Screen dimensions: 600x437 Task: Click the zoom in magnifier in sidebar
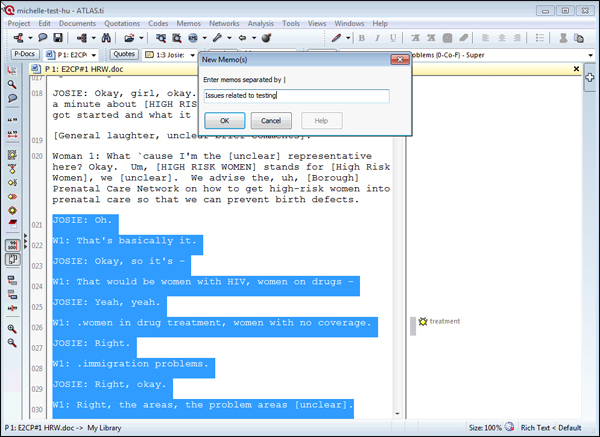click(12, 328)
